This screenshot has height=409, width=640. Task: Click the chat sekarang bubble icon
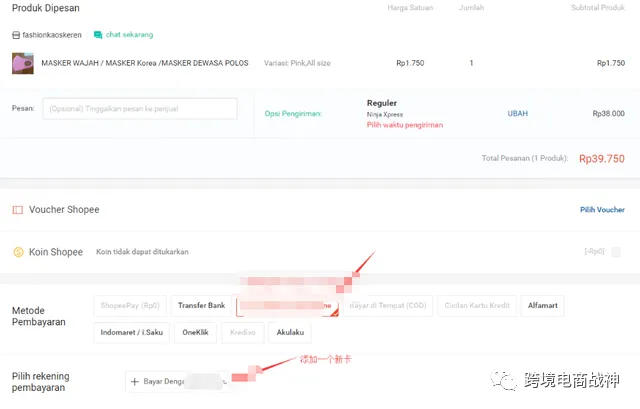(x=98, y=35)
